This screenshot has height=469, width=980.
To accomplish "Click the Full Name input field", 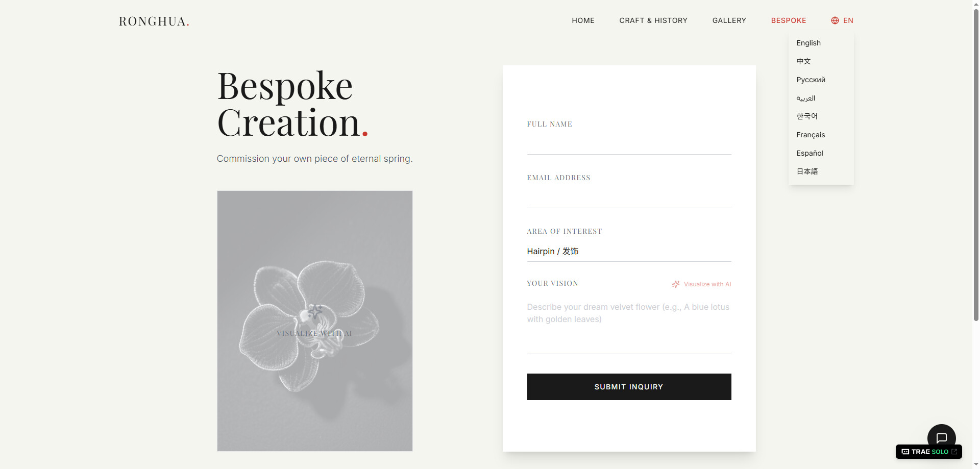I will 629,144.
